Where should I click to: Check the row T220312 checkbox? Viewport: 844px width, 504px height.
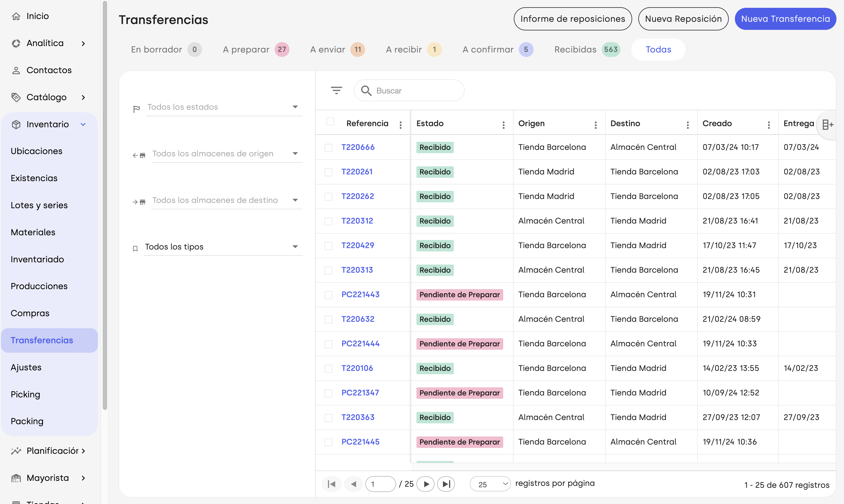328,221
